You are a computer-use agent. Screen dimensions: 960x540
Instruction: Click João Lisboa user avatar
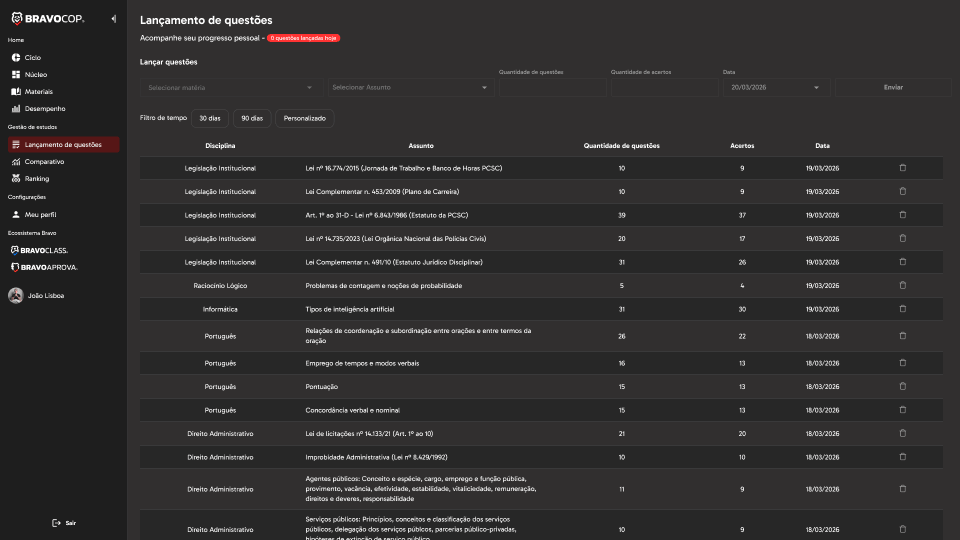point(16,296)
